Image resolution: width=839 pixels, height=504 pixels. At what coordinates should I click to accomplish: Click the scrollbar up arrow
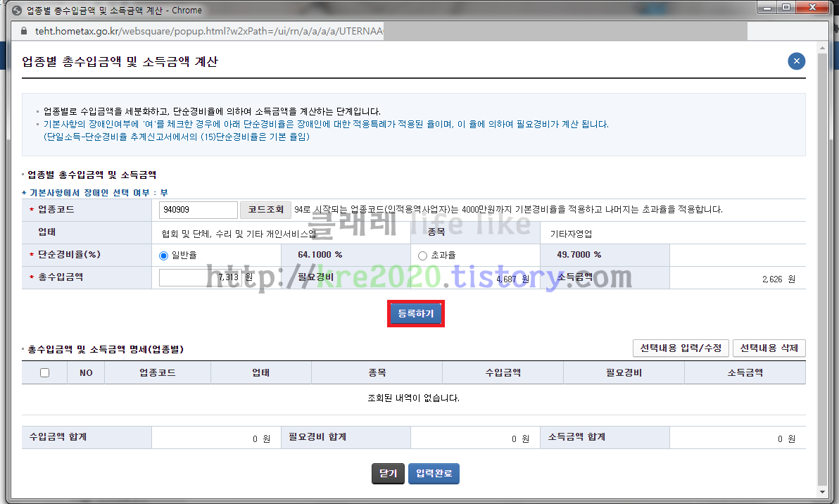pyautogui.click(x=822, y=48)
